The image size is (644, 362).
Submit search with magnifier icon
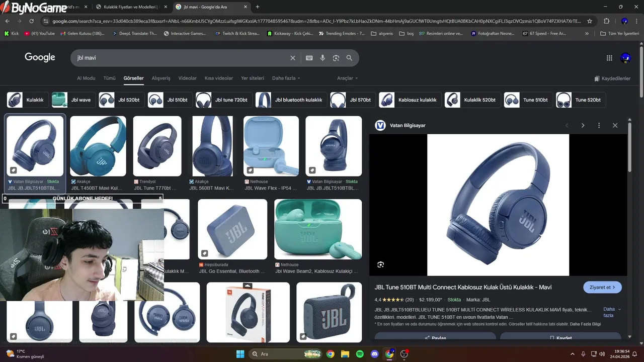[349, 58]
